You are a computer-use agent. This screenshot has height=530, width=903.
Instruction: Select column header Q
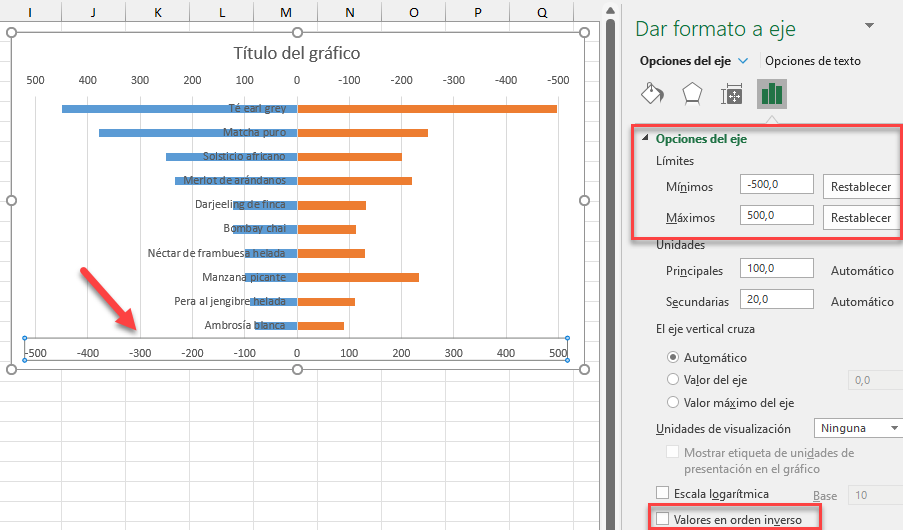[542, 12]
